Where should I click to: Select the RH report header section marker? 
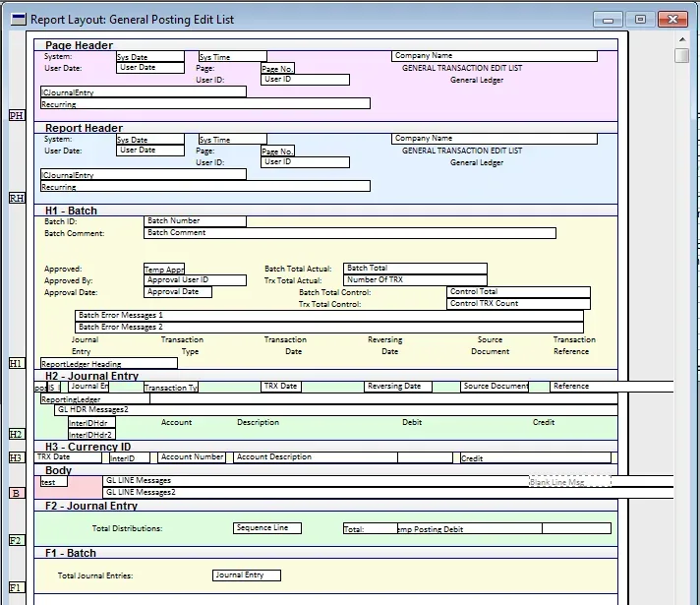[x=16, y=198]
